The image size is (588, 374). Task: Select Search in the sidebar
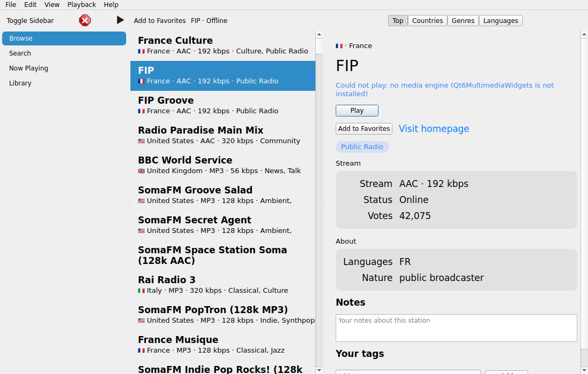tap(64, 53)
